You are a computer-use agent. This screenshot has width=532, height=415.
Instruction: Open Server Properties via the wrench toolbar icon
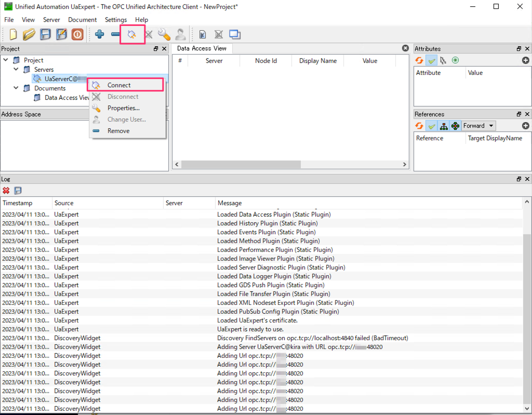pyautogui.click(x=165, y=34)
